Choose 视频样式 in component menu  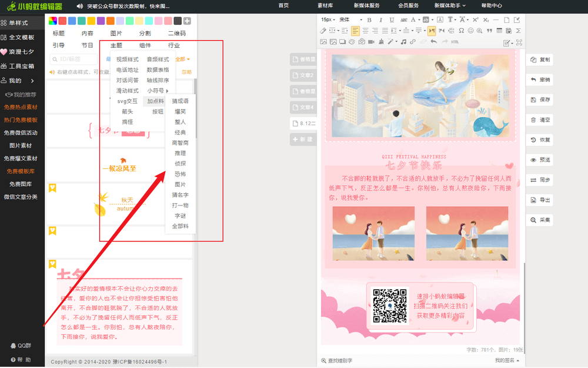[x=127, y=59]
